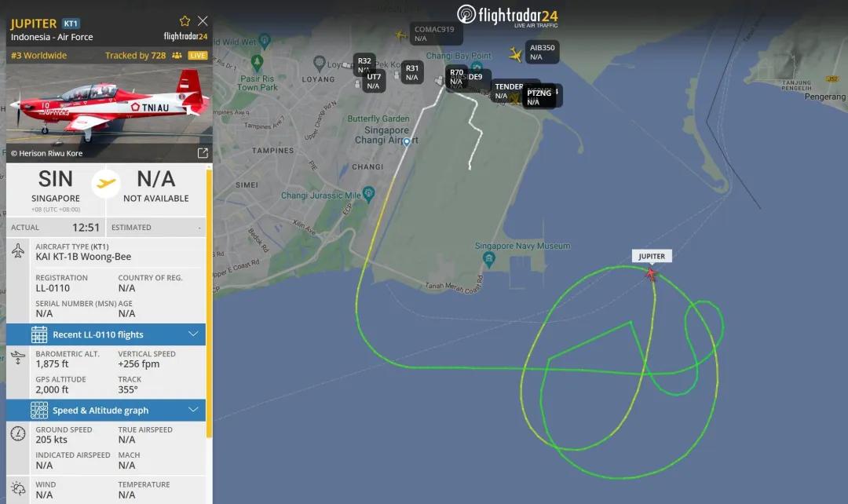This screenshot has width=848, height=504.
Task: Click the LIVE tracking badge
Action: tap(197, 55)
